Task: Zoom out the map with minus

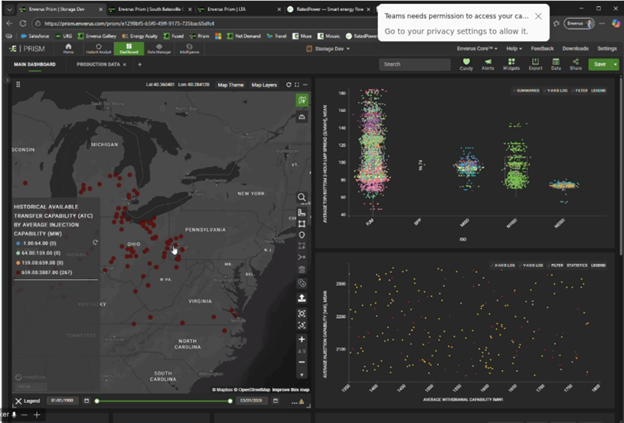Action: point(302,362)
